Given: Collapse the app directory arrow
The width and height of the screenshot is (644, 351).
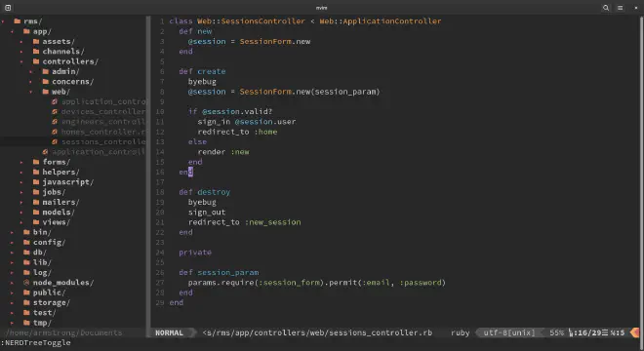Looking at the screenshot, I should [13, 31].
